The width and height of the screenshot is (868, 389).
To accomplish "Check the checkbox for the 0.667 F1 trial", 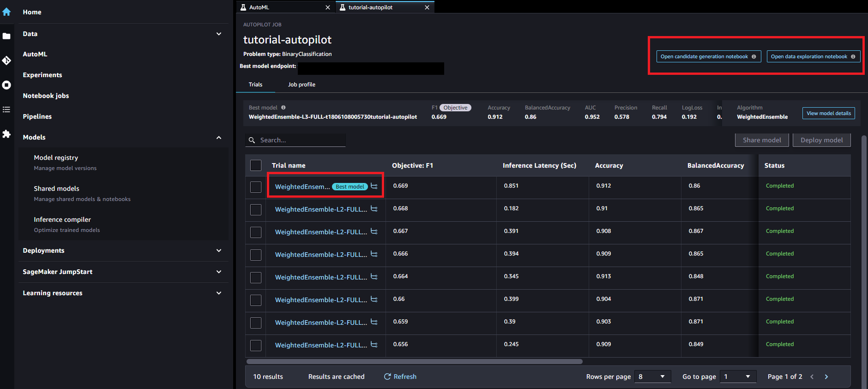I will (x=256, y=232).
